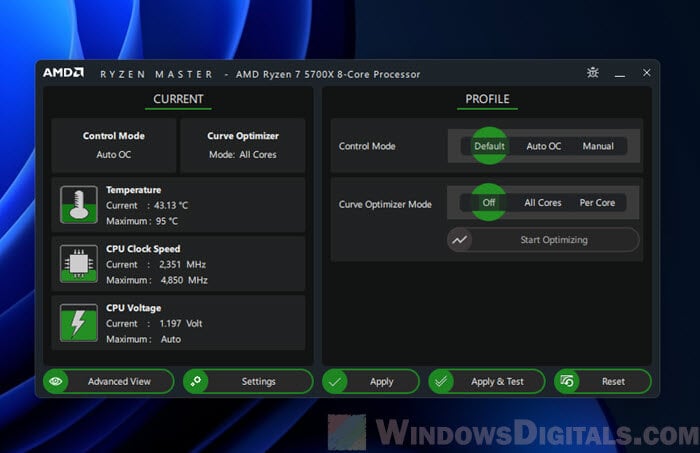Click maximum clock value 4,850 MHz
The height and width of the screenshot is (453, 700).
pyautogui.click(x=184, y=280)
